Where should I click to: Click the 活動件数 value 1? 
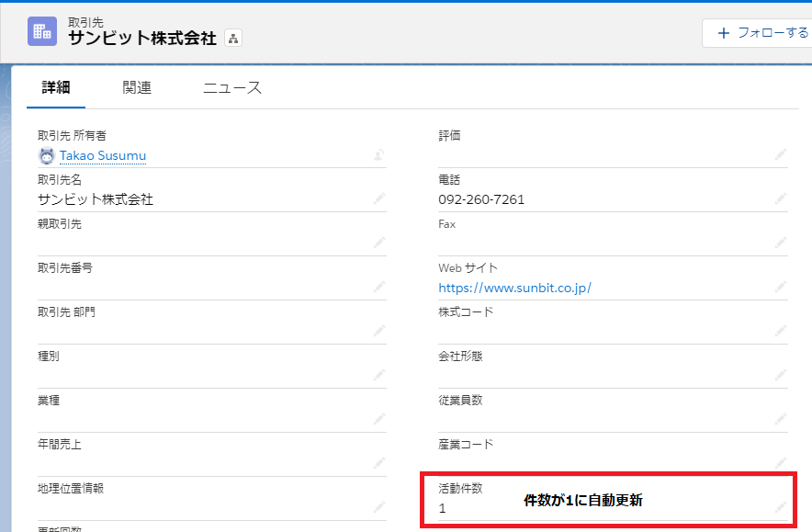pos(442,508)
